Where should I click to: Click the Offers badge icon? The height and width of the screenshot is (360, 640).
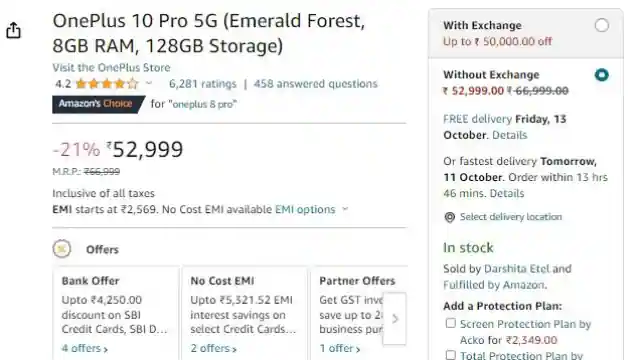pos(62,249)
